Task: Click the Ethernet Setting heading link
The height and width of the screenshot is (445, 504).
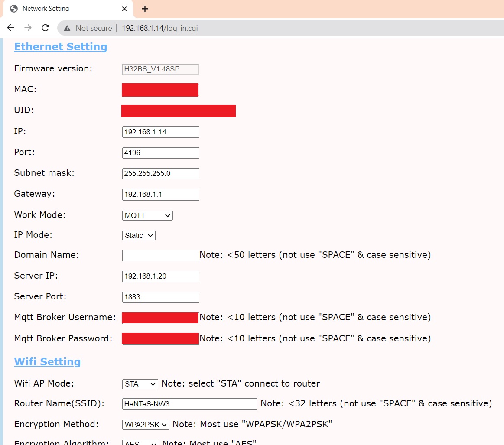Action: tap(61, 47)
